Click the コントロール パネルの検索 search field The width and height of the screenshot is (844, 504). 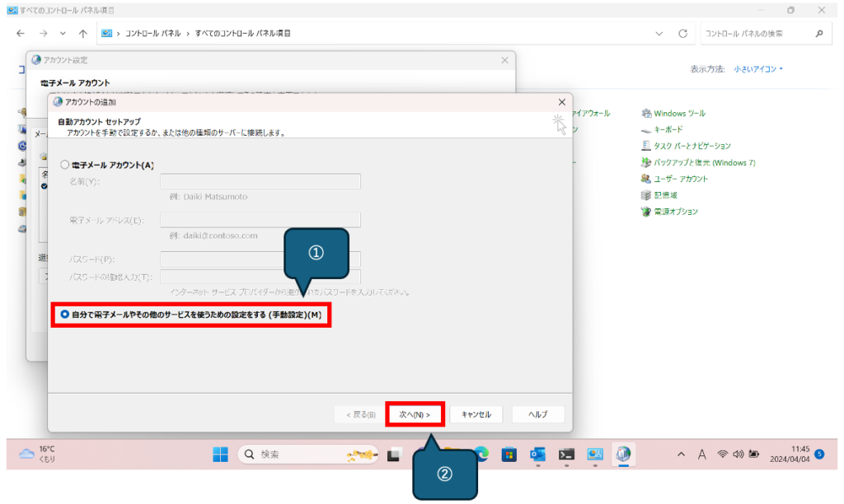[754, 34]
